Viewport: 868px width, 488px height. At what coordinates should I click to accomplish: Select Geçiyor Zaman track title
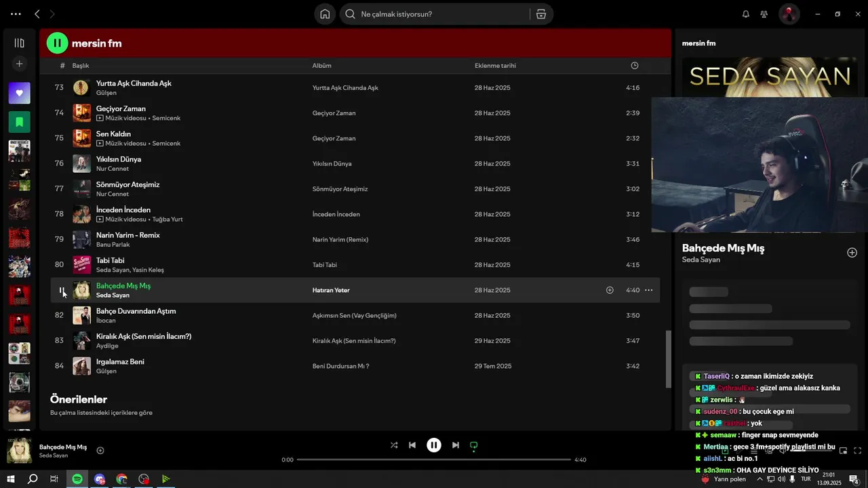[x=121, y=108]
